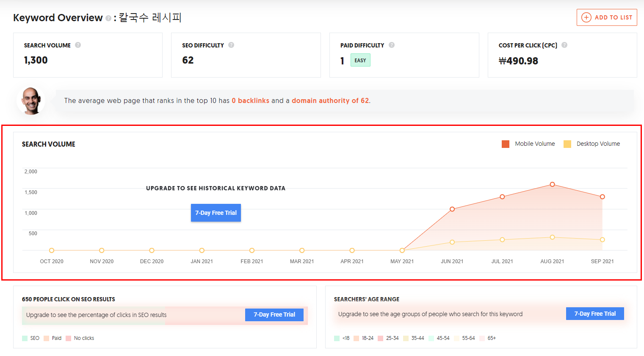Click the 45-54 age legend swatch

[431, 338]
